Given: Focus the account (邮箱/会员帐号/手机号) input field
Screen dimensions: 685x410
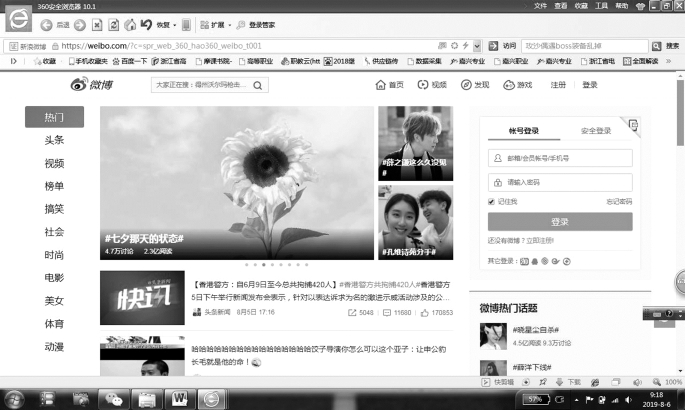Looking at the screenshot, I should pyautogui.click(x=560, y=158).
